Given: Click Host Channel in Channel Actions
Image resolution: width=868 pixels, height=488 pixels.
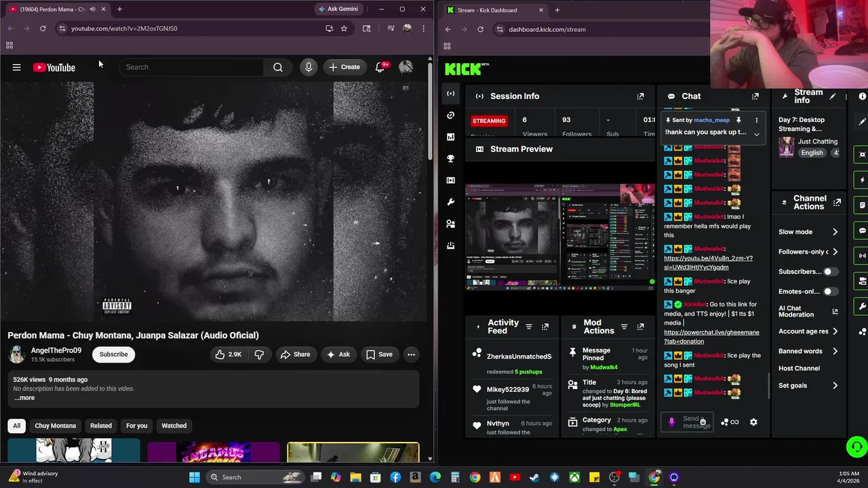Looking at the screenshot, I should click(x=799, y=369).
